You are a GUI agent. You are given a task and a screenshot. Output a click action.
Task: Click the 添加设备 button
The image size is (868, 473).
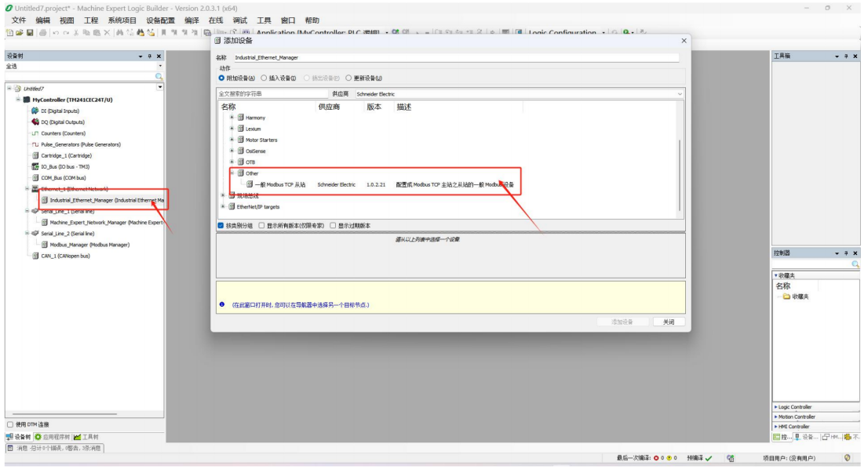coord(622,322)
